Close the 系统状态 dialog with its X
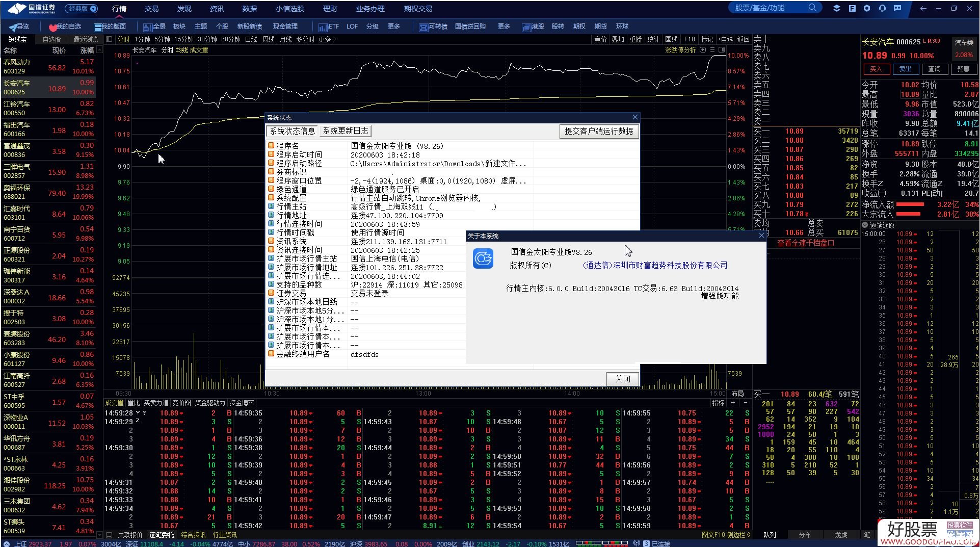This screenshot has height=547, width=980. 635,117
